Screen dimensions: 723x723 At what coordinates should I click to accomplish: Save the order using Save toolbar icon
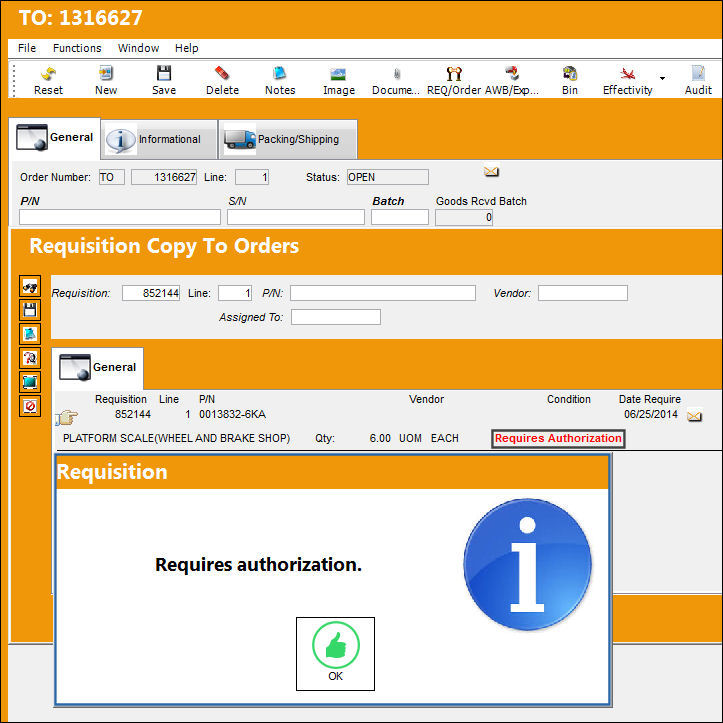[x=164, y=80]
